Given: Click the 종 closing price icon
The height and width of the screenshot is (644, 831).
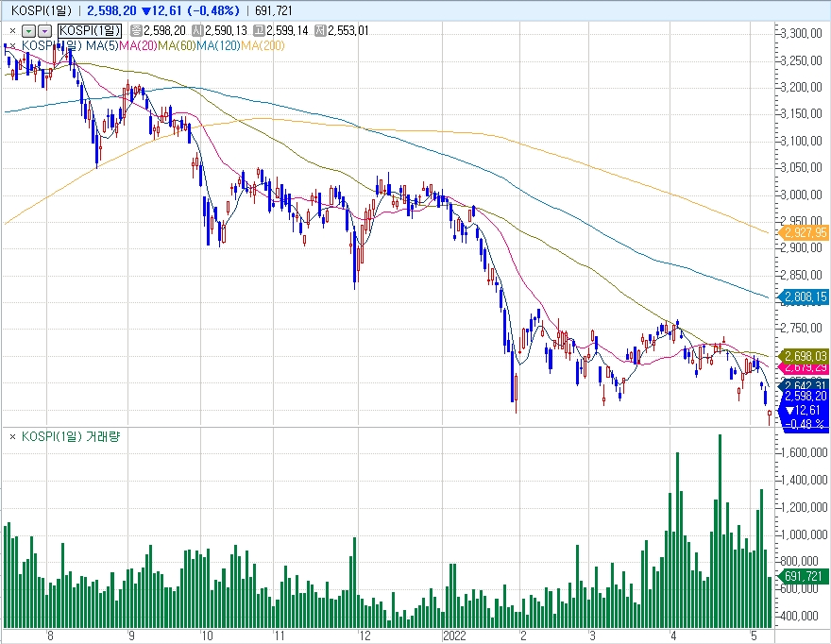Looking at the screenshot, I should pos(136,30).
